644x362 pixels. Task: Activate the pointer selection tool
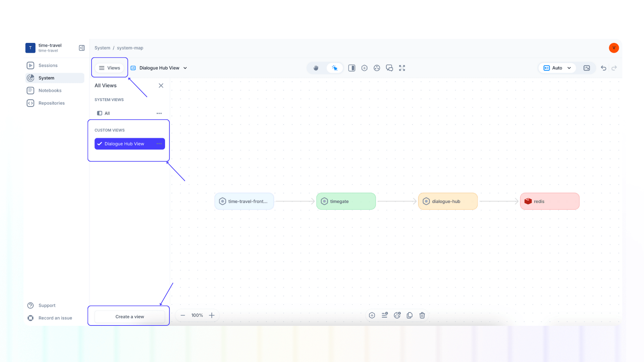334,68
